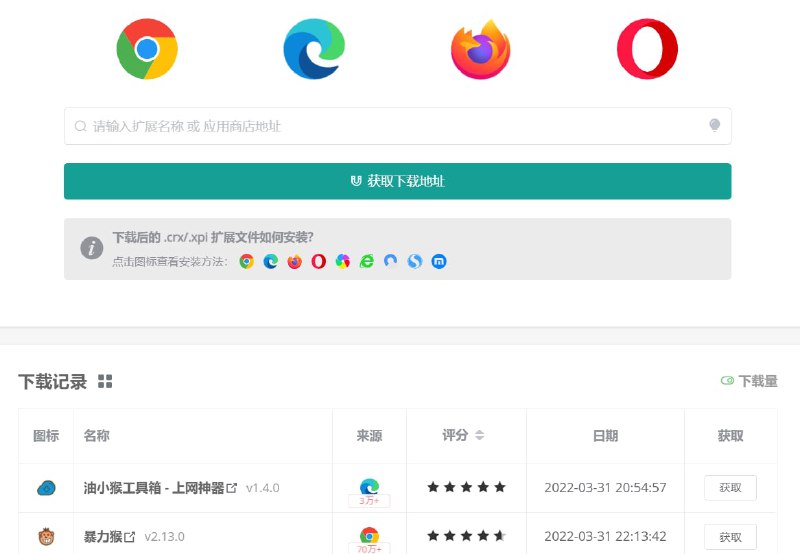Image resolution: width=800 pixels, height=554 pixels.
Task: Click the magnifier icon in search field
Action: (x=81, y=126)
